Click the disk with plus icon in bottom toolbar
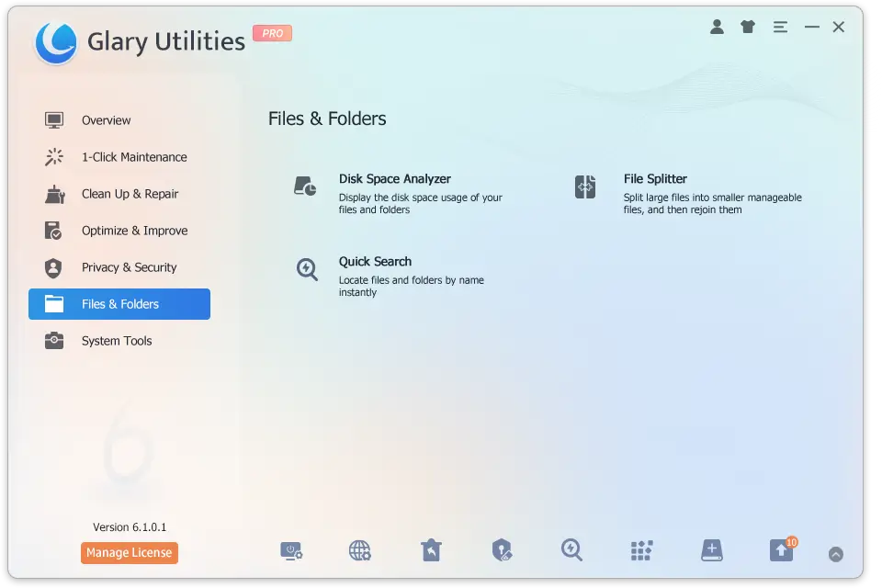882x588 pixels. tap(711, 550)
